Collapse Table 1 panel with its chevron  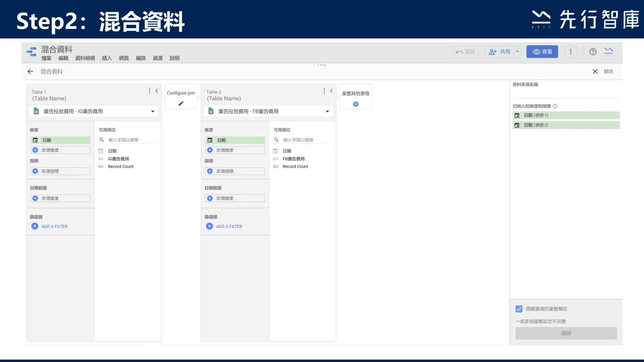click(157, 91)
